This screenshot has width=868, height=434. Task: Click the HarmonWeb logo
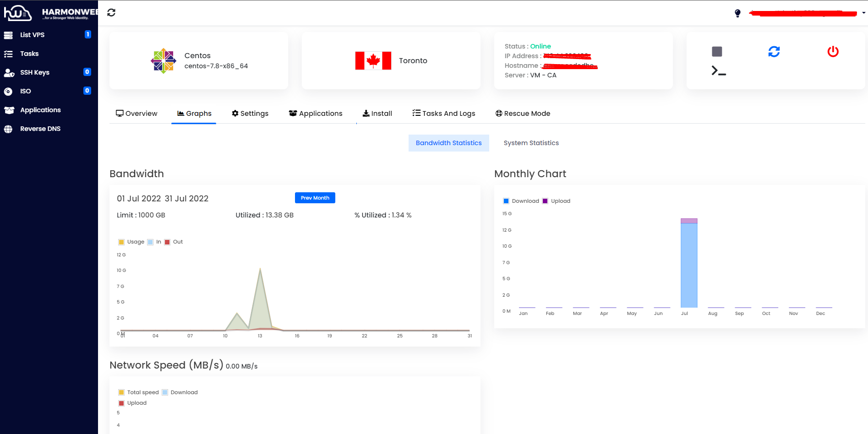click(x=18, y=13)
